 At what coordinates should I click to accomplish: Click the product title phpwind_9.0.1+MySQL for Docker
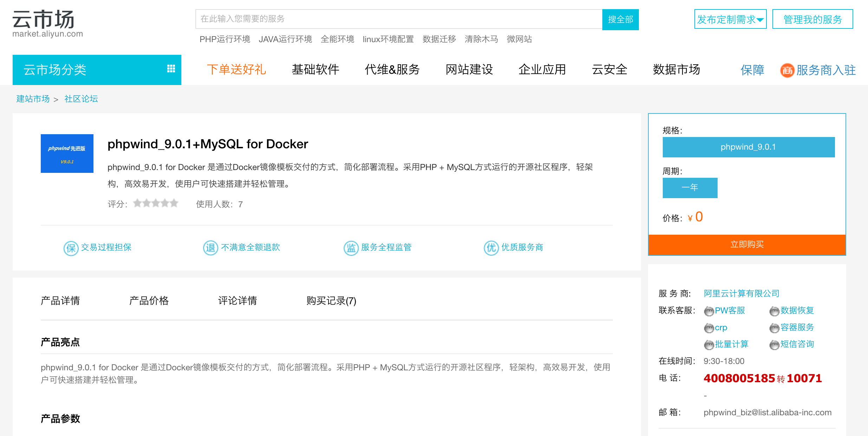pos(208,144)
